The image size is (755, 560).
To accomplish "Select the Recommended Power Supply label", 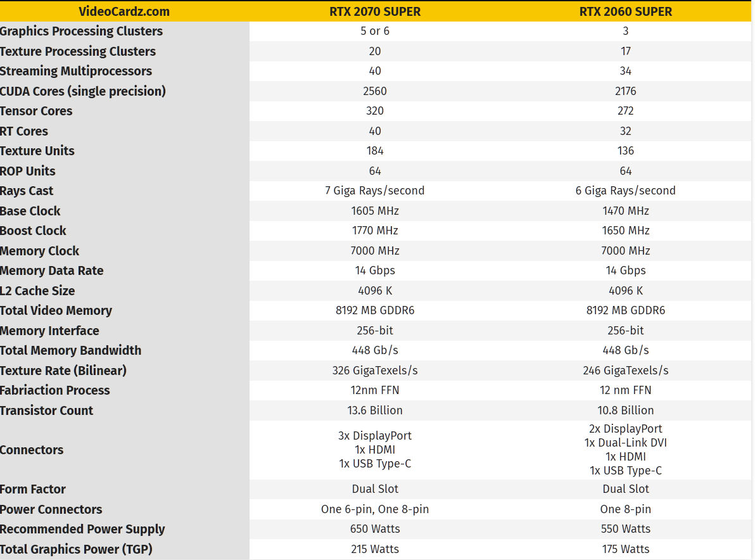I will (x=82, y=529).
